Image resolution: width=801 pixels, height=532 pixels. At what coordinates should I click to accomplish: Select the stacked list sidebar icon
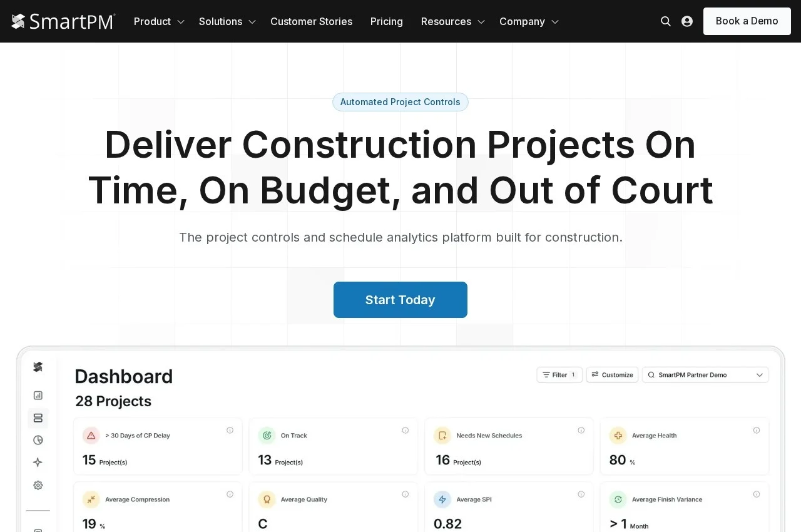coord(38,418)
